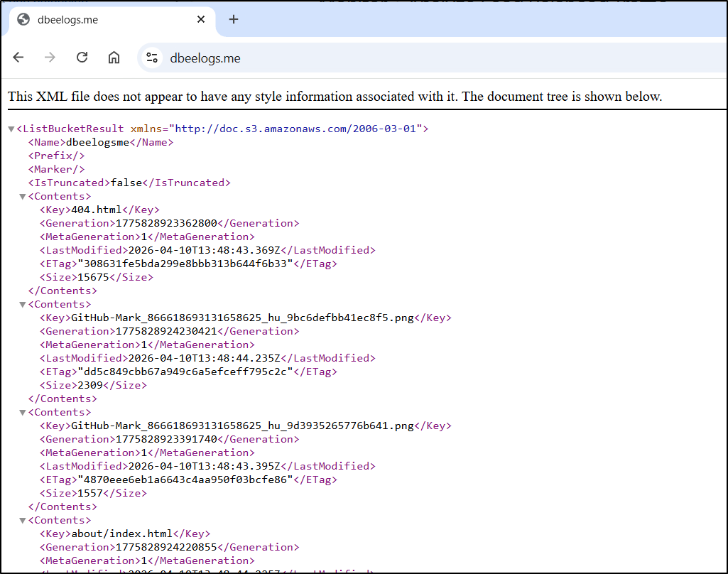Collapse Contents node for the 9d3935265776b641 PNG

22,413
